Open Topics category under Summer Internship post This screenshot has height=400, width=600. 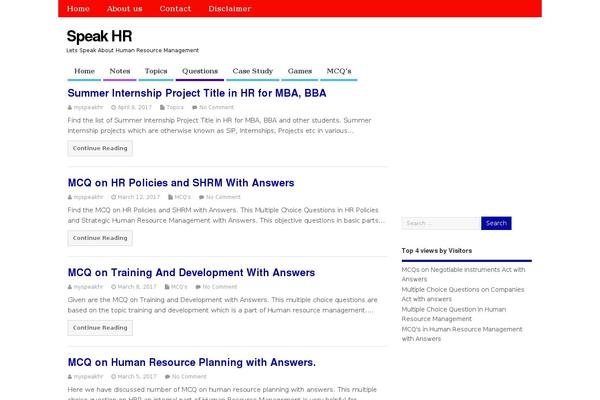click(x=175, y=108)
